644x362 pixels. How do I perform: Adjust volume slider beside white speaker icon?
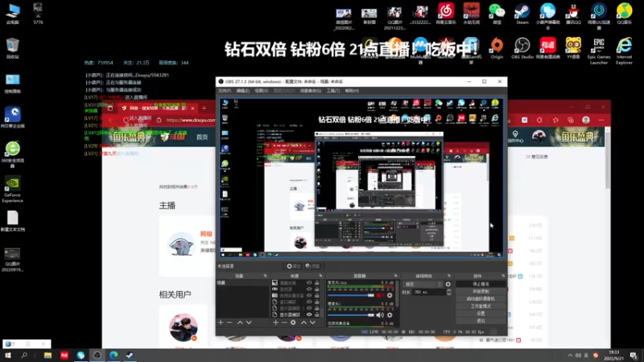coord(351,315)
